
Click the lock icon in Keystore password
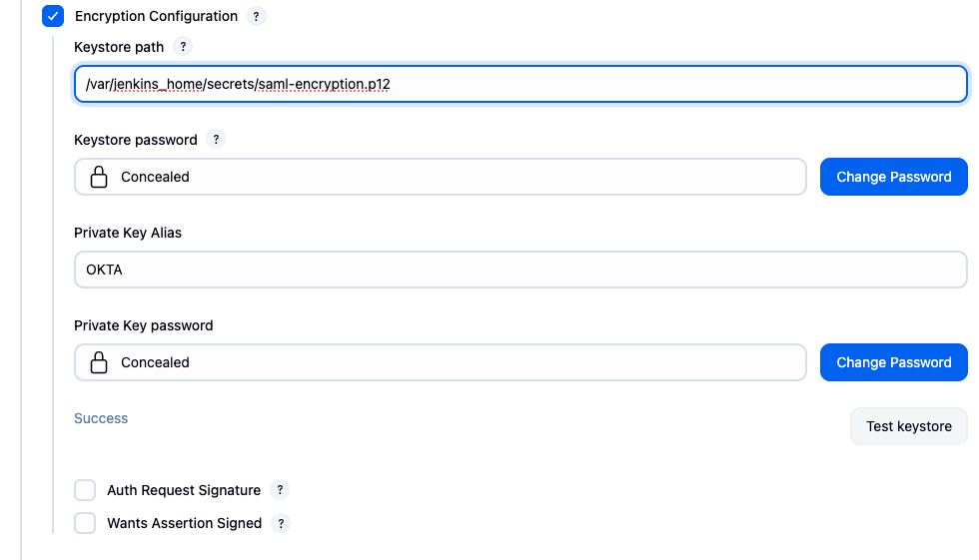99,177
